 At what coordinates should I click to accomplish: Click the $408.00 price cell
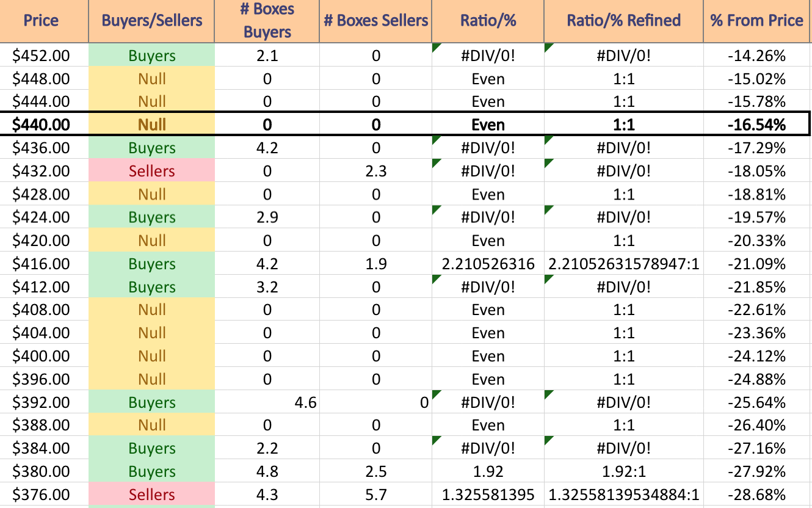[x=44, y=310]
